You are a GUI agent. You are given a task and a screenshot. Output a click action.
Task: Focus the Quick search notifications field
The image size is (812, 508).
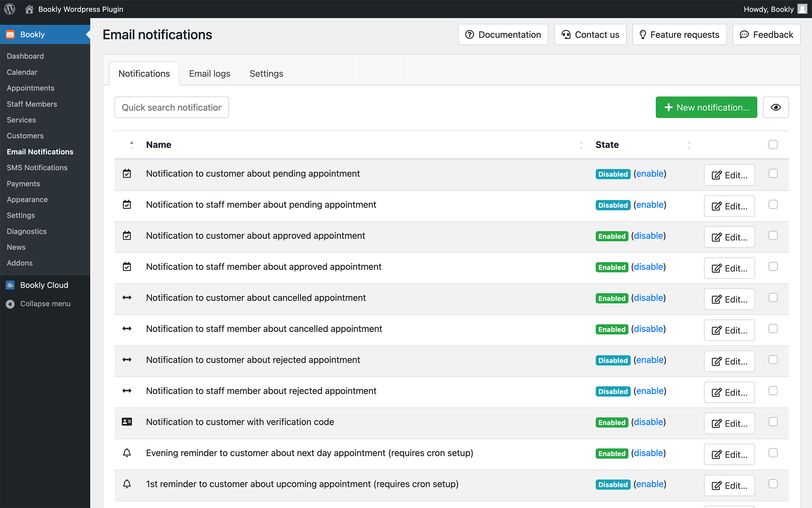pos(171,107)
